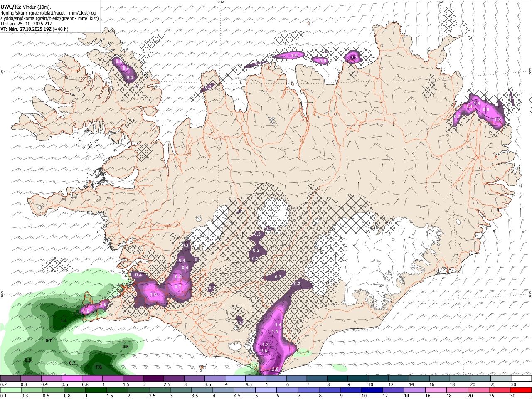Viewport: 532px width, 399px height.
Task: Click the '1.7' value in southern snow band
Action: point(265,345)
